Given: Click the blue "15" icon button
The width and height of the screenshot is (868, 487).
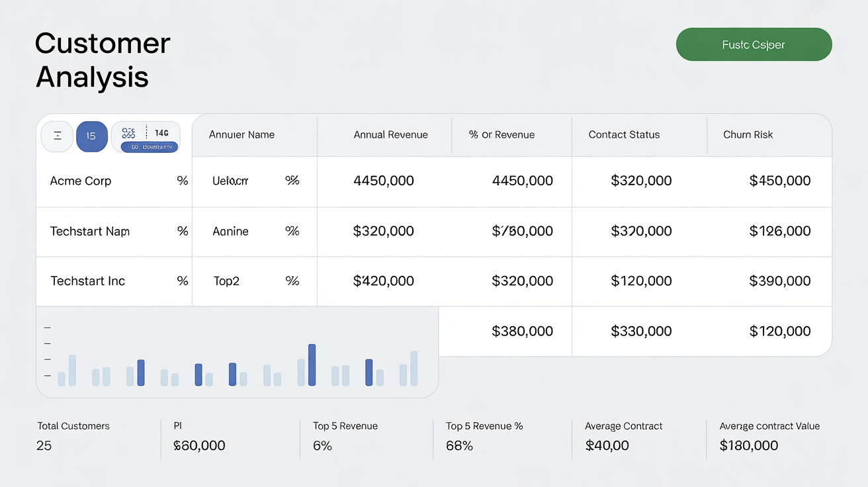Looking at the screenshot, I should [x=91, y=136].
